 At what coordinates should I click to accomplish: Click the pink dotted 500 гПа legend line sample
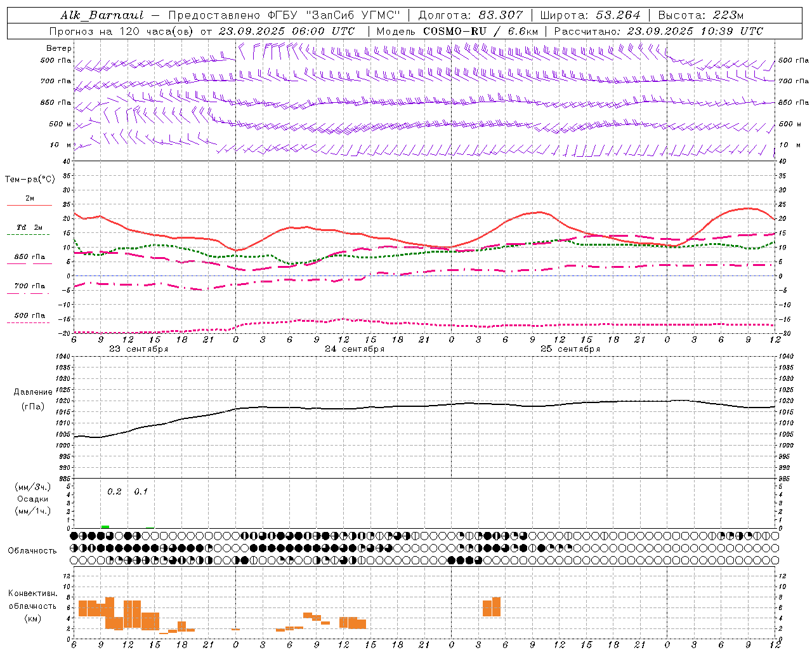coord(28,322)
